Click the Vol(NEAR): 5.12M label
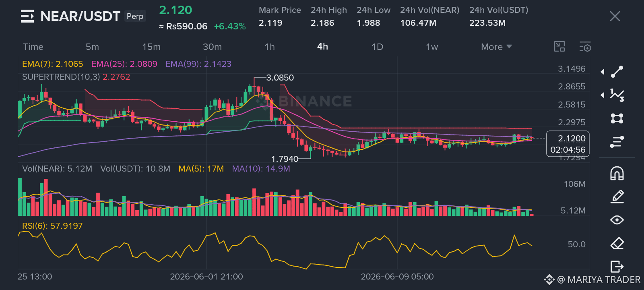The image size is (644, 290). coord(57,169)
